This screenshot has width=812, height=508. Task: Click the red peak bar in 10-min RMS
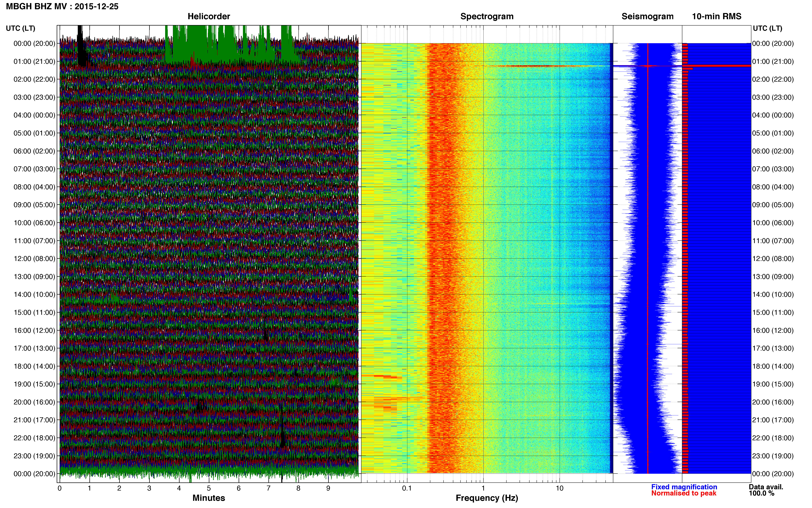717,66
